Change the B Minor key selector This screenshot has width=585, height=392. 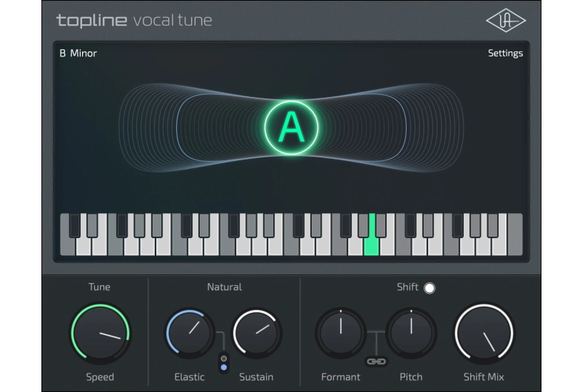(78, 53)
